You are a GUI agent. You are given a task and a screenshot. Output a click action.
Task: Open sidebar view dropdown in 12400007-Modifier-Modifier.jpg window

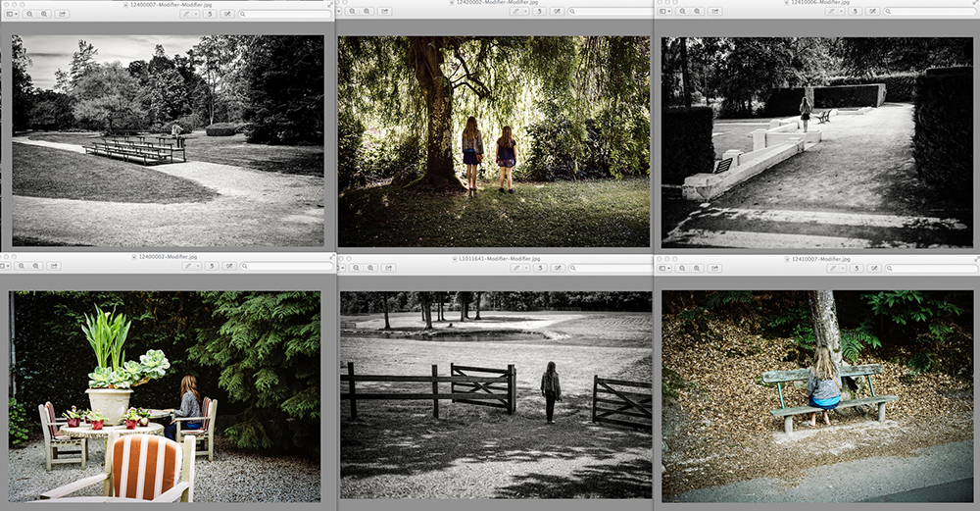click(11, 14)
